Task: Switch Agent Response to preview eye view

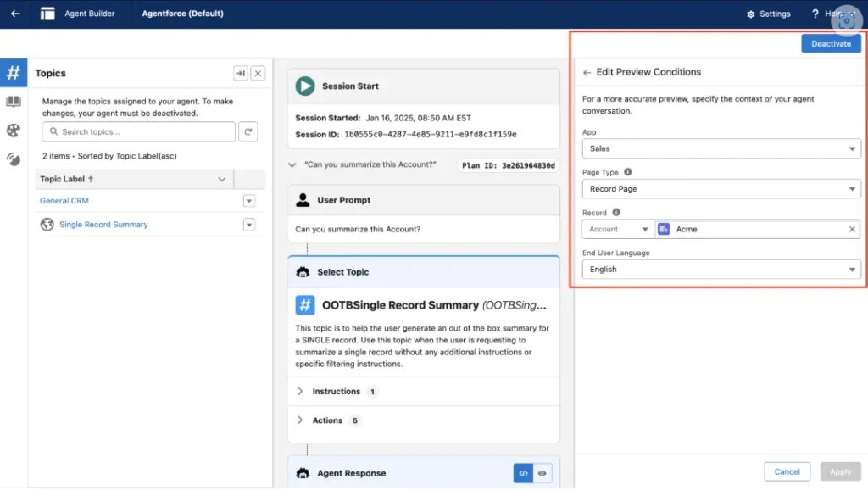Action: pyautogui.click(x=543, y=473)
